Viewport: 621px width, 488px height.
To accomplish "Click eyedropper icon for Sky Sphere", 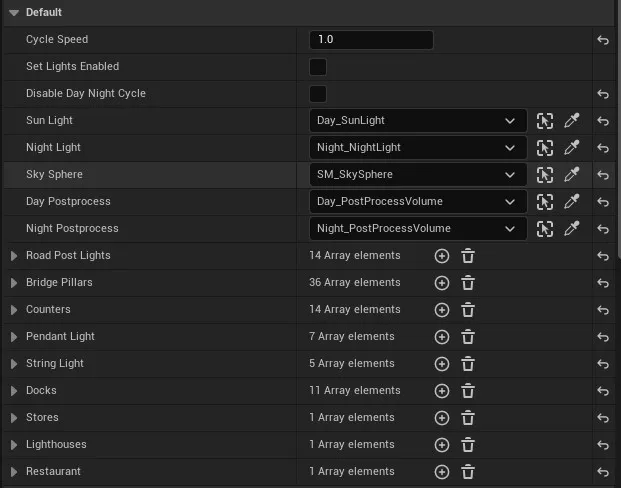I will coord(572,175).
